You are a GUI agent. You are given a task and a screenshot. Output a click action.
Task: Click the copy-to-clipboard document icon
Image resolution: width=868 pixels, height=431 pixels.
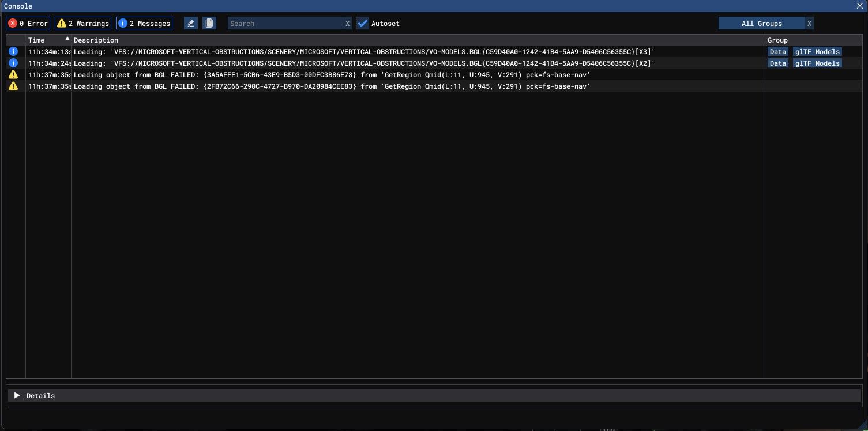click(x=209, y=23)
